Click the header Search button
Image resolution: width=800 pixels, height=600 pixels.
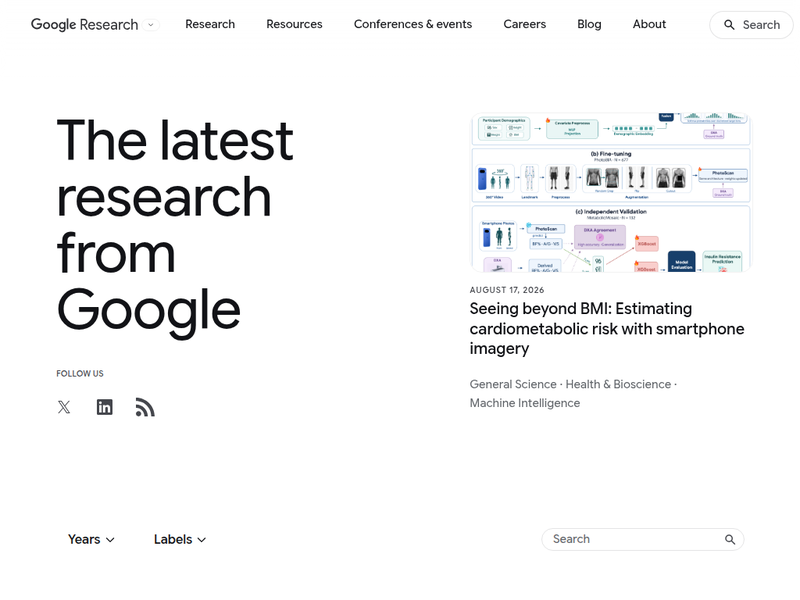(751, 25)
